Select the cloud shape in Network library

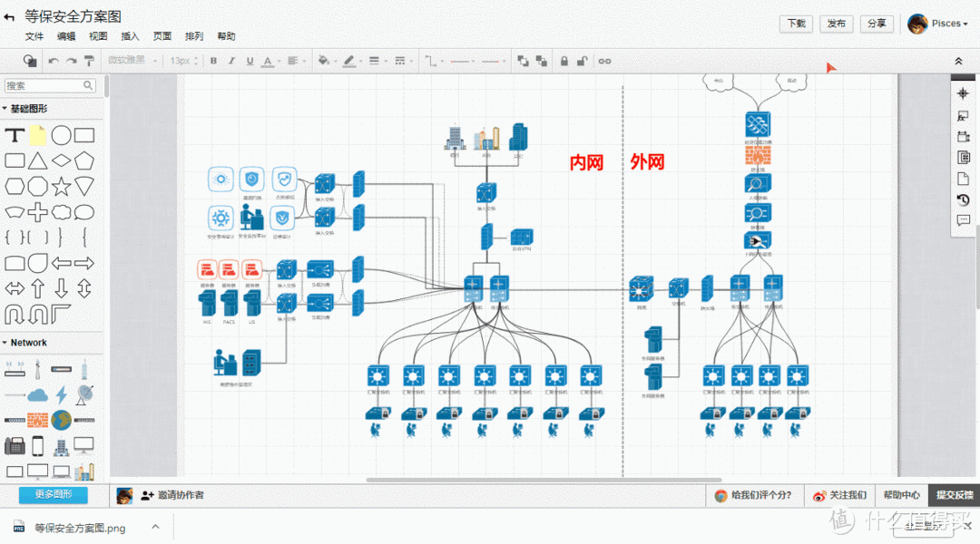pos(37,394)
